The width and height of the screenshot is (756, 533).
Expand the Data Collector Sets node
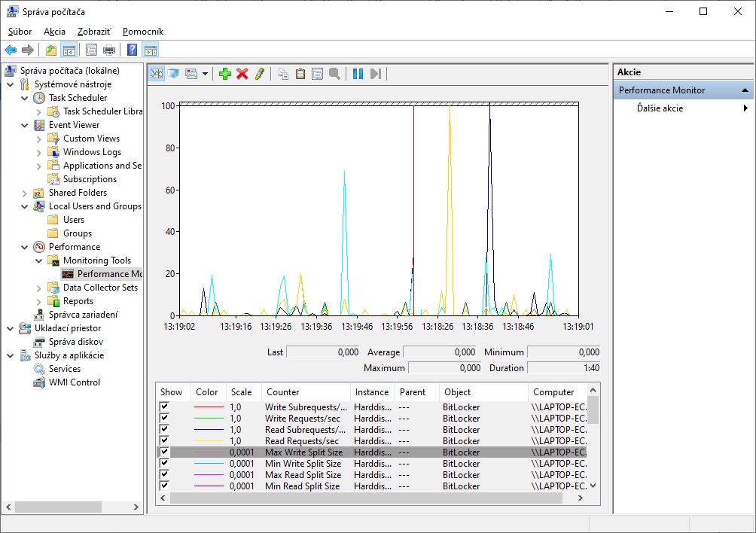coord(39,288)
